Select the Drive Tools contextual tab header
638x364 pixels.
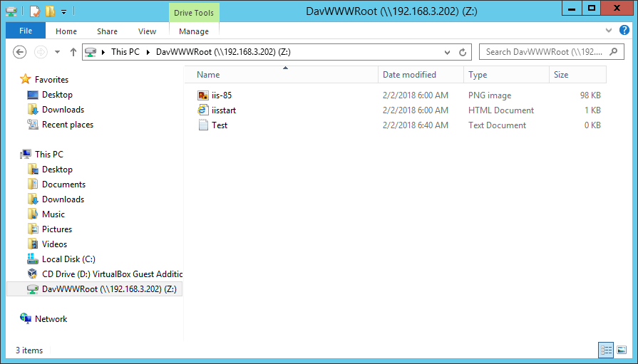(x=194, y=13)
